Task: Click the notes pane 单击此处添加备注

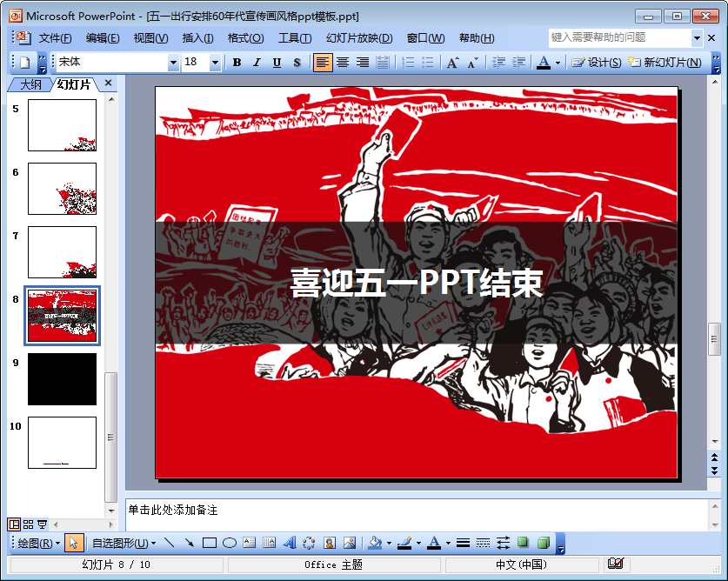Action: tap(173, 510)
